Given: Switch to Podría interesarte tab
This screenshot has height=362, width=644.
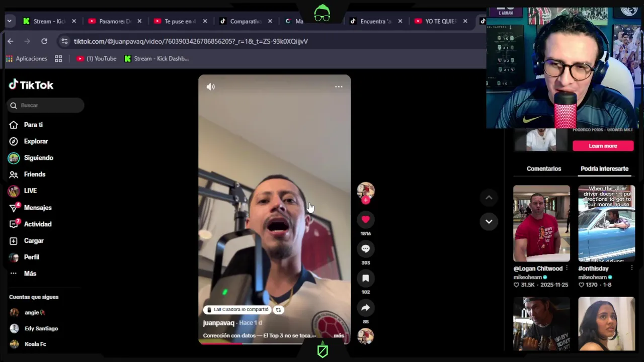Looking at the screenshot, I should click(604, 169).
